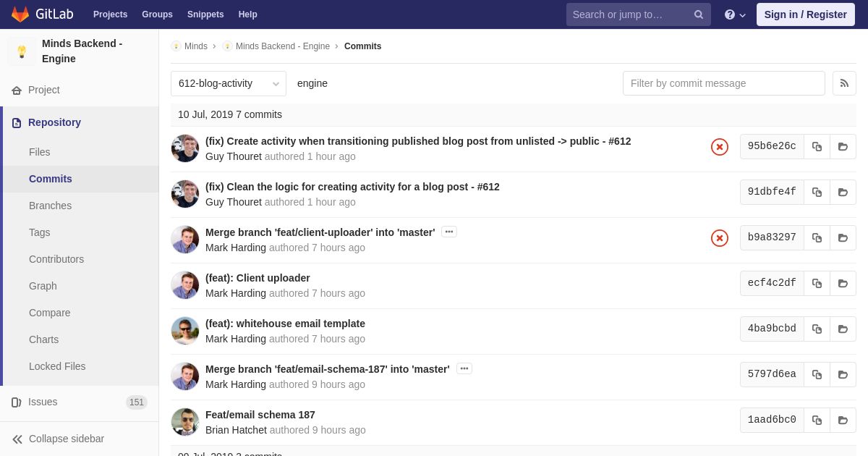This screenshot has width=868, height=456.
Task: Browse files at commit 4ba9bcbd
Action: [x=843, y=329]
